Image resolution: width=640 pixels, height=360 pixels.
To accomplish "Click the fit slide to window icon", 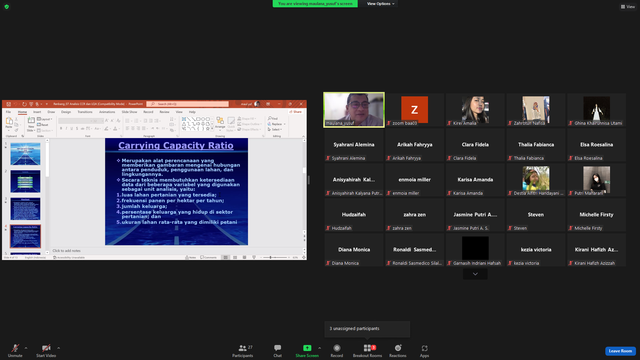I will tap(304, 258).
